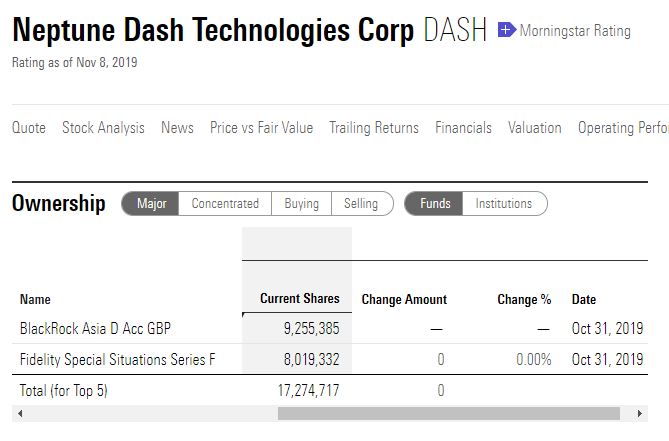Screen dimensions: 669x441
Task: Click the horizontal scrollbar thumb
Action: [449, 413]
